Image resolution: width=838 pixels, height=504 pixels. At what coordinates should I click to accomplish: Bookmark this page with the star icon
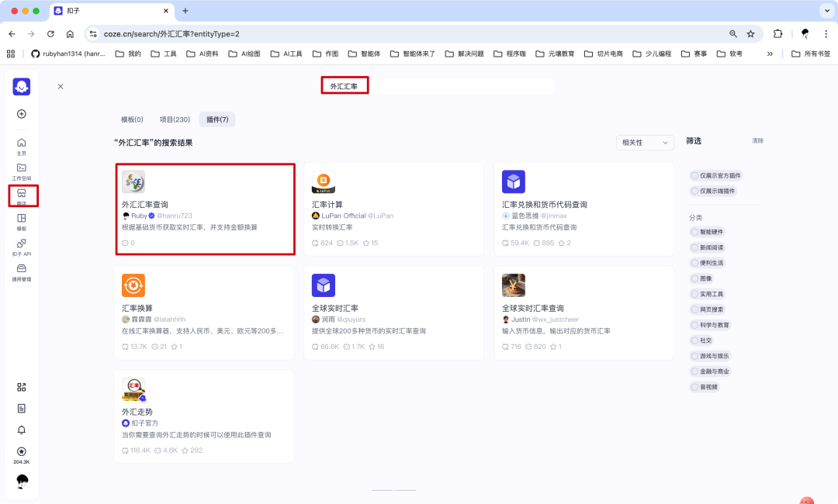pyautogui.click(x=751, y=33)
